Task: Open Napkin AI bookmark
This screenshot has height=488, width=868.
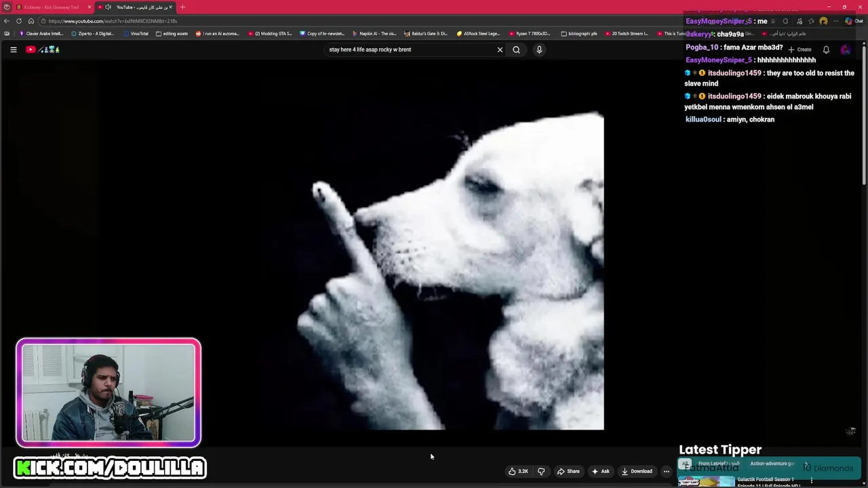Action: point(374,33)
